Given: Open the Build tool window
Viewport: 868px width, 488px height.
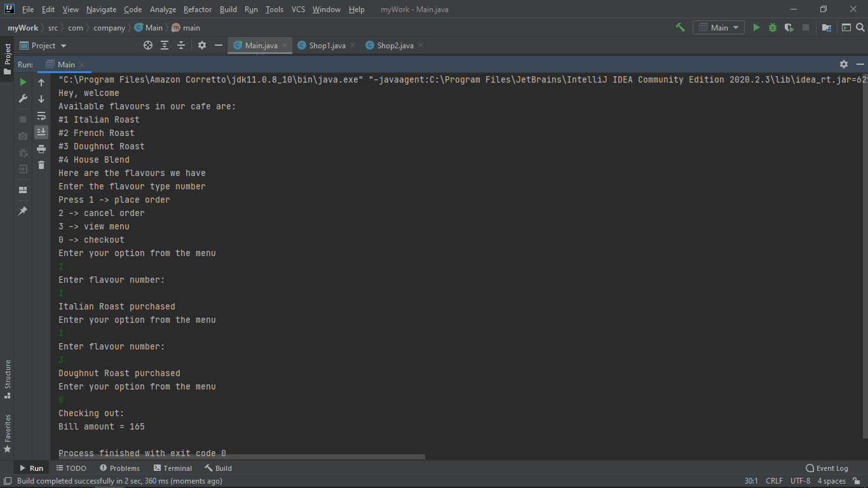Looking at the screenshot, I should pyautogui.click(x=218, y=468).
